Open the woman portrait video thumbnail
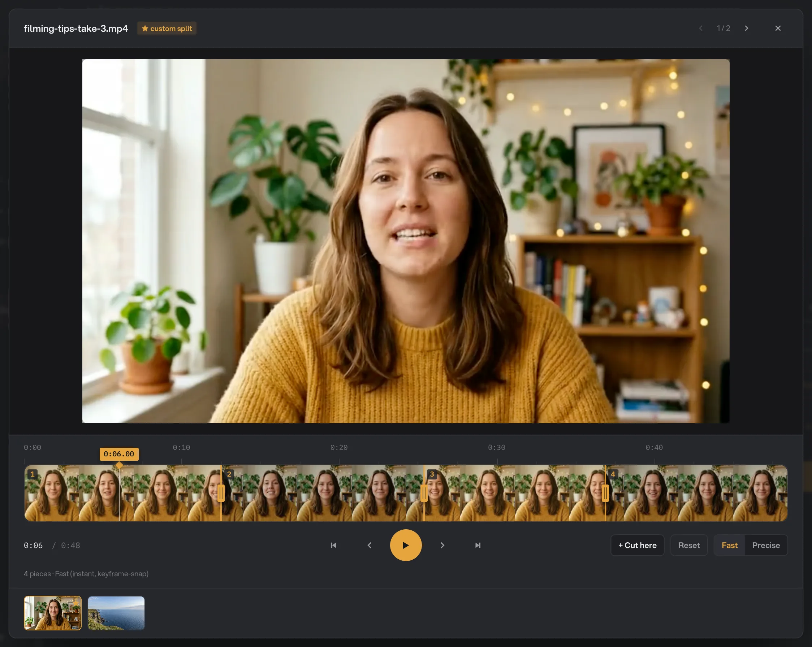Image resolution: width=812 pixels, height=647 pixels. click(53, 613)
